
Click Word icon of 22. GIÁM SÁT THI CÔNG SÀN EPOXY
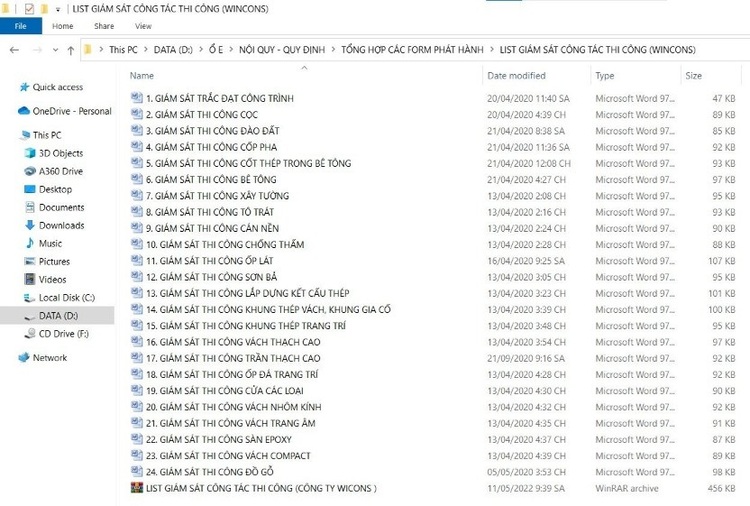pyautogui.click(x=137, y=439)
